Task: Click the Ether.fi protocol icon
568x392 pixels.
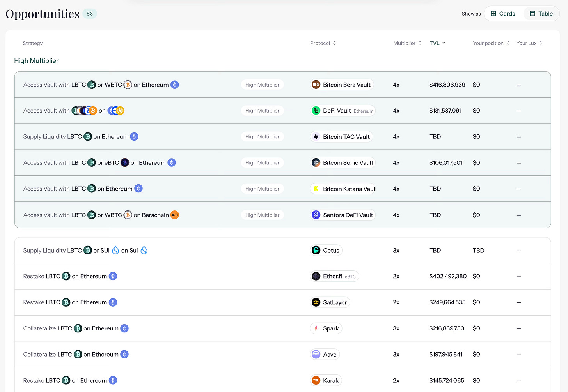Action: (316, 276)
